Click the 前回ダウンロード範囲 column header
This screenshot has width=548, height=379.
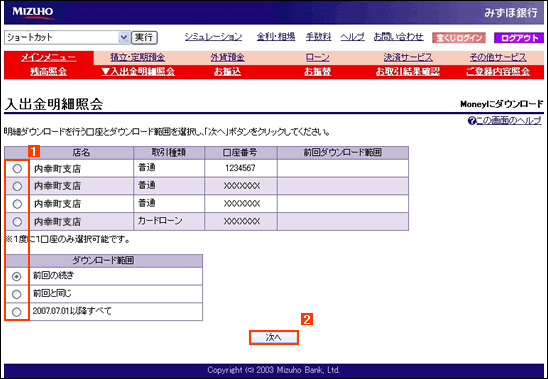pyautogui.click(x=342, y=152)
